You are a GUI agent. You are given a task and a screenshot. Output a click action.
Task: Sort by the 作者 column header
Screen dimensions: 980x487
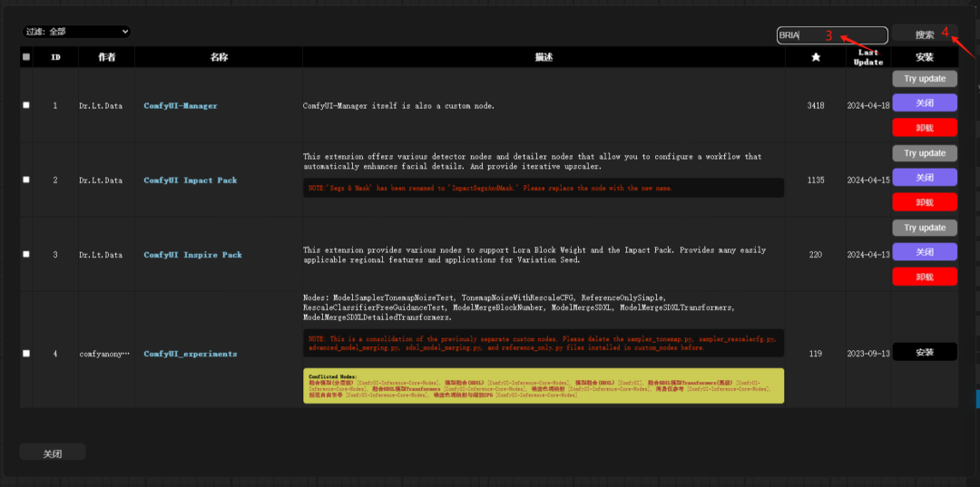pyautogui.click(x=106, y=57)
